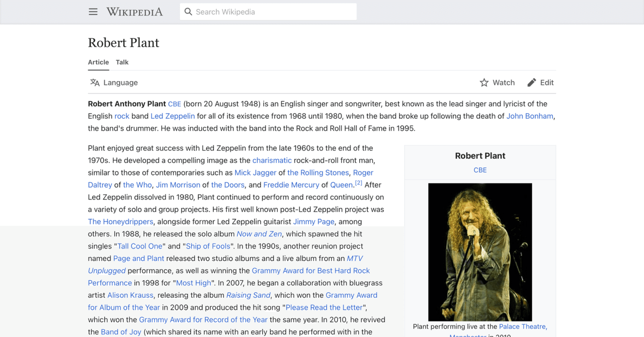
Task: Click the John Bonham link
Action: 530,116
